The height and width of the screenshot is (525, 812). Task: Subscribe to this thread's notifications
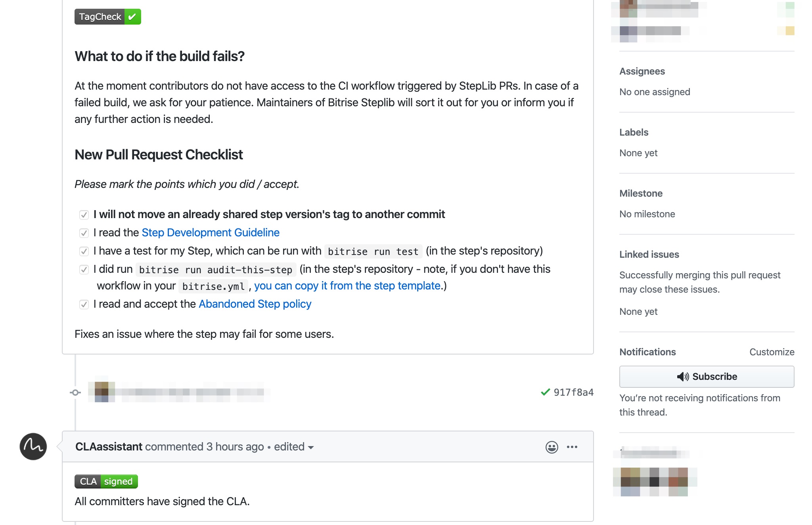(x=707, y=377)
